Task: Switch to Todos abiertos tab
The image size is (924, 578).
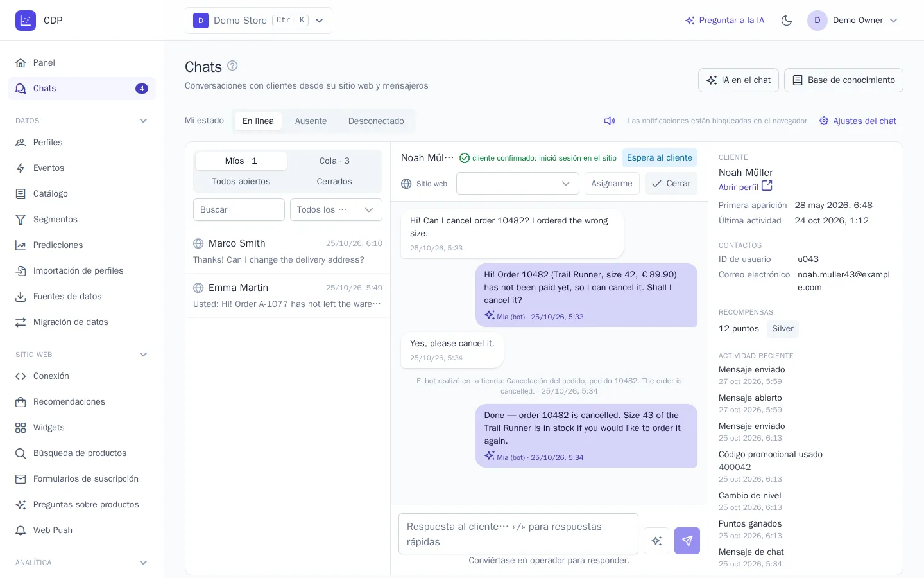Action: [241, 182]
